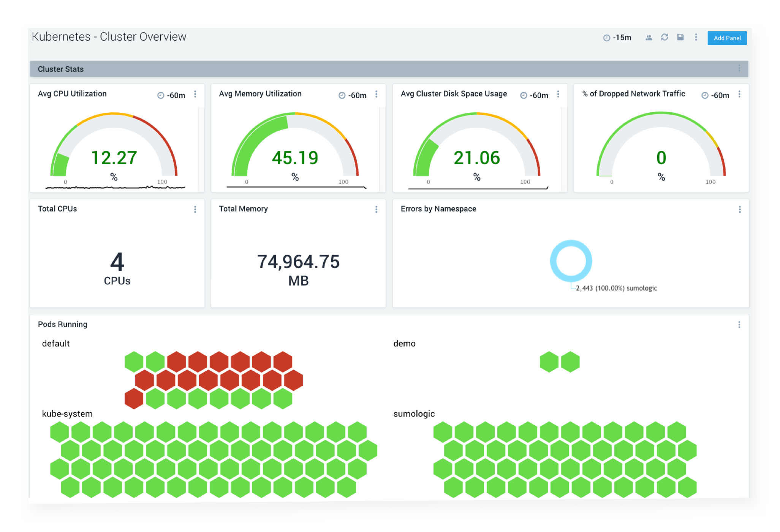Click the share dashboard people icon
780x532 pixels.
(x=649, y=38)
